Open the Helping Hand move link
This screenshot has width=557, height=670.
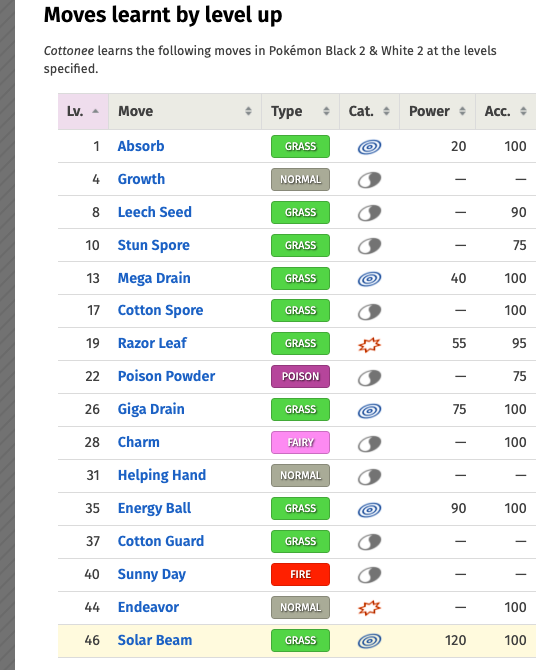[x=162, y=475]
